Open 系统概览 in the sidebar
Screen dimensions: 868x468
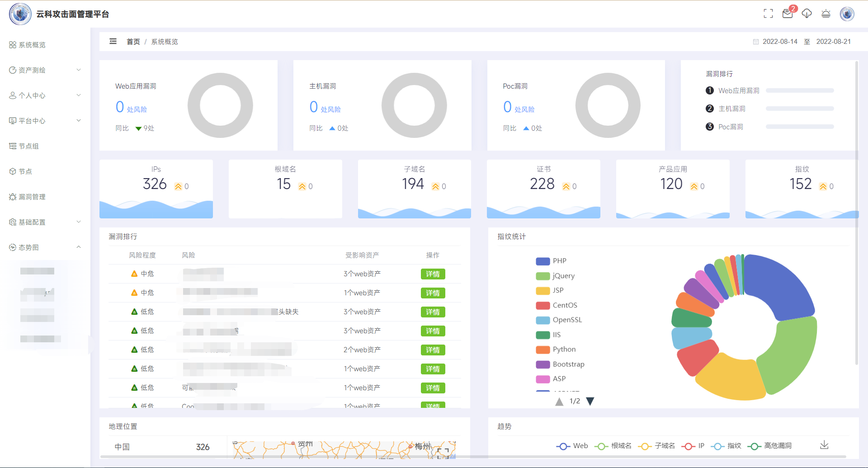[x=45, y=45]
